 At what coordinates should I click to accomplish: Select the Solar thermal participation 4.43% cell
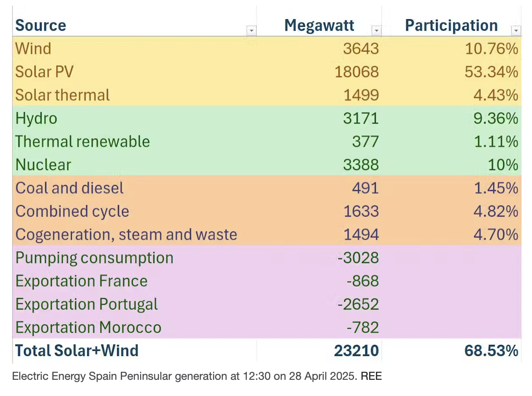click(496, 95)
